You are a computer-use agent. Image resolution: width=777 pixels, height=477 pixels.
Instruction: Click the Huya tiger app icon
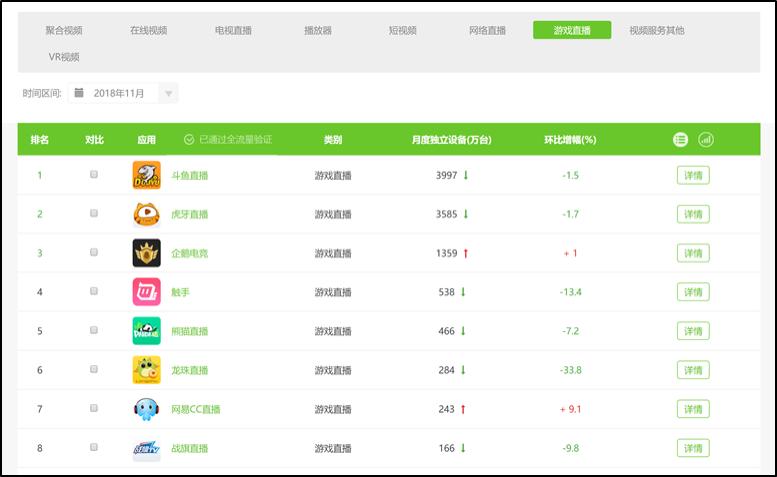pyautogui.click(x=146, y=214)
